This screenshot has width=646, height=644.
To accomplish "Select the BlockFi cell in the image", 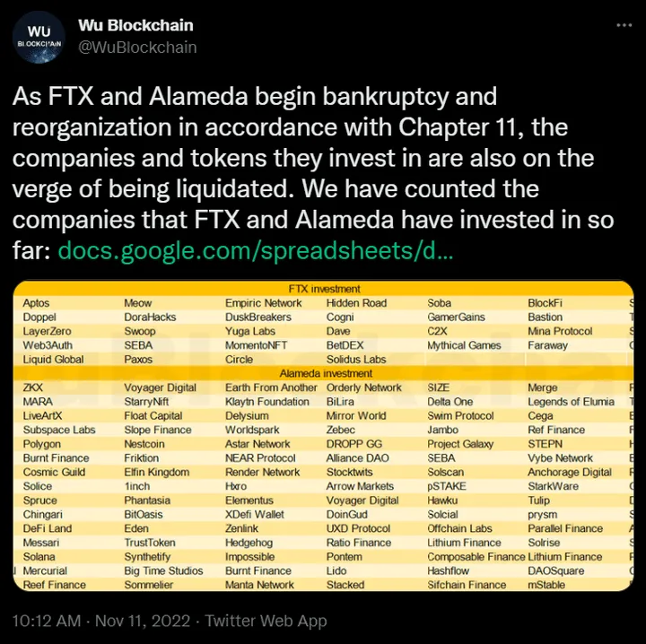I will [546, 303].
